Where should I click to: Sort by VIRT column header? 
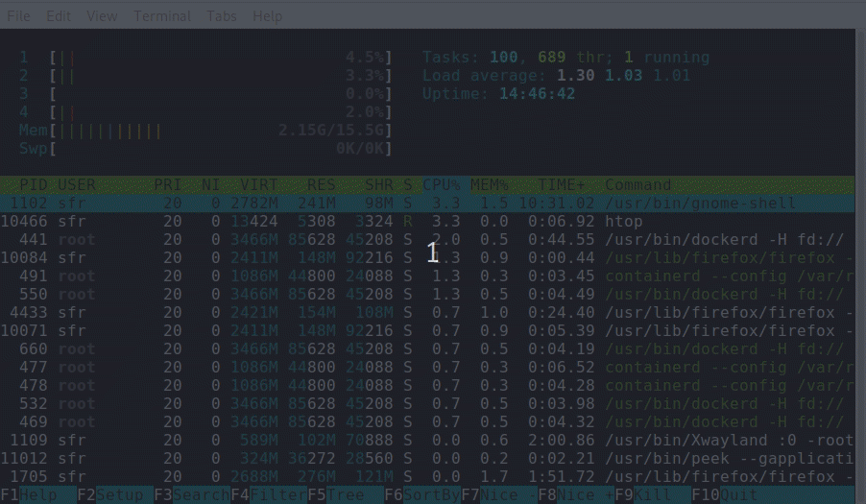click(x=258, y=185)
